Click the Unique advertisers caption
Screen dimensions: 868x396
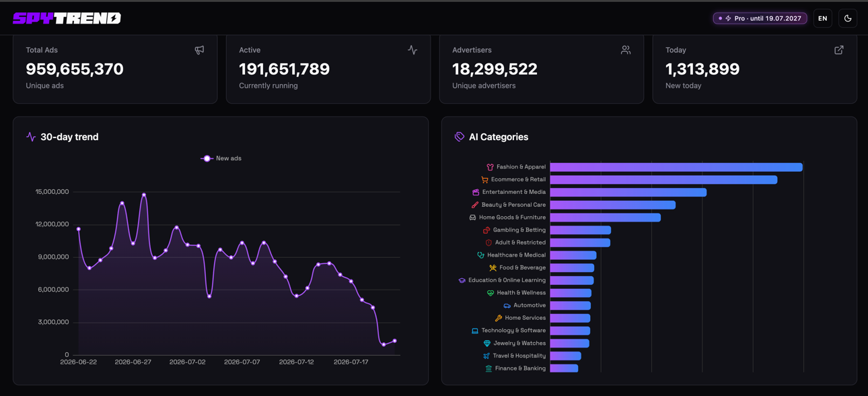484,86
